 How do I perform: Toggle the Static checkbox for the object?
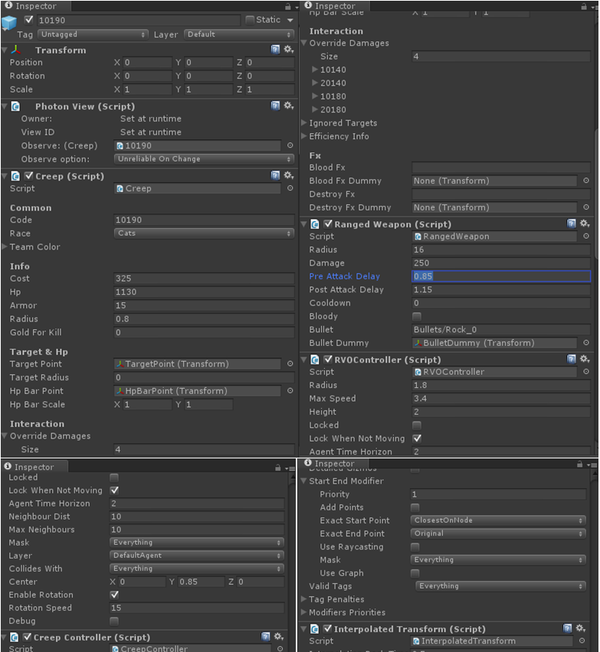pos(249,19)
